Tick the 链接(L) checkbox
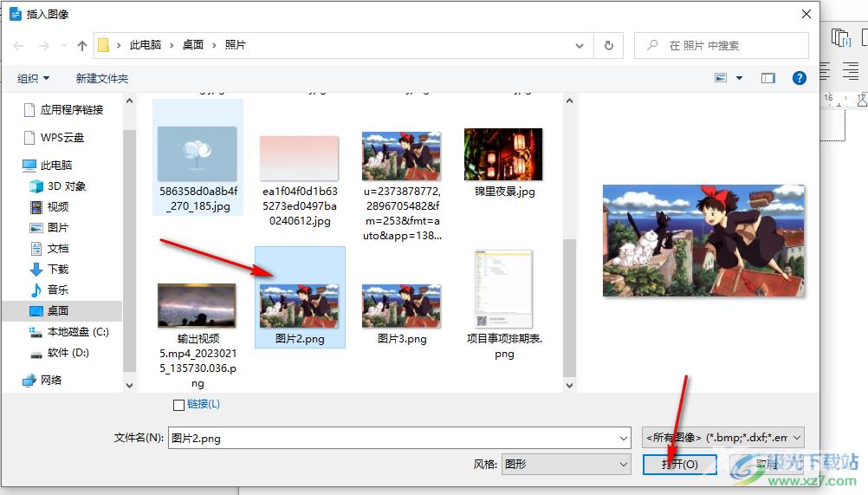868x495 pixels. pyautogui.click(x=178, y=405)
